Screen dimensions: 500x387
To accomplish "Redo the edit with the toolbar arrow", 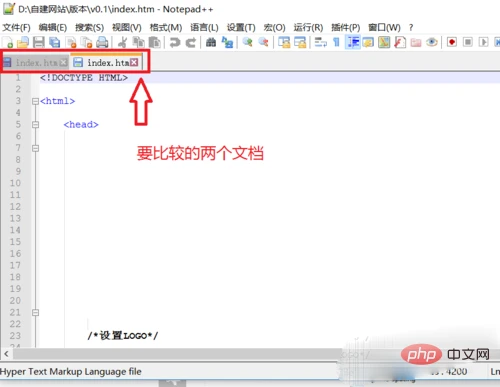I will [x=191, y=42].
